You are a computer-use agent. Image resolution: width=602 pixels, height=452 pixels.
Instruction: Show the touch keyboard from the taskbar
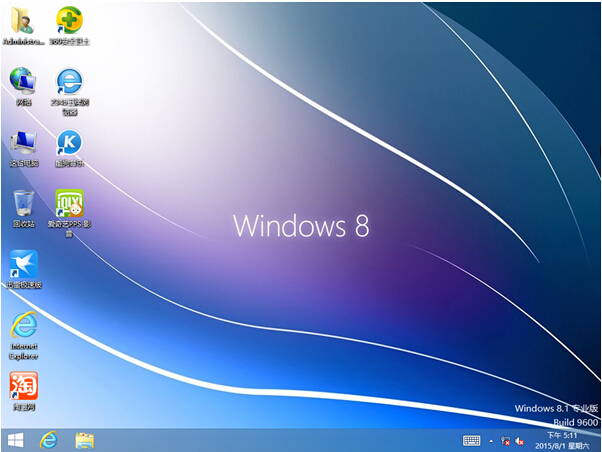point(472,440)
